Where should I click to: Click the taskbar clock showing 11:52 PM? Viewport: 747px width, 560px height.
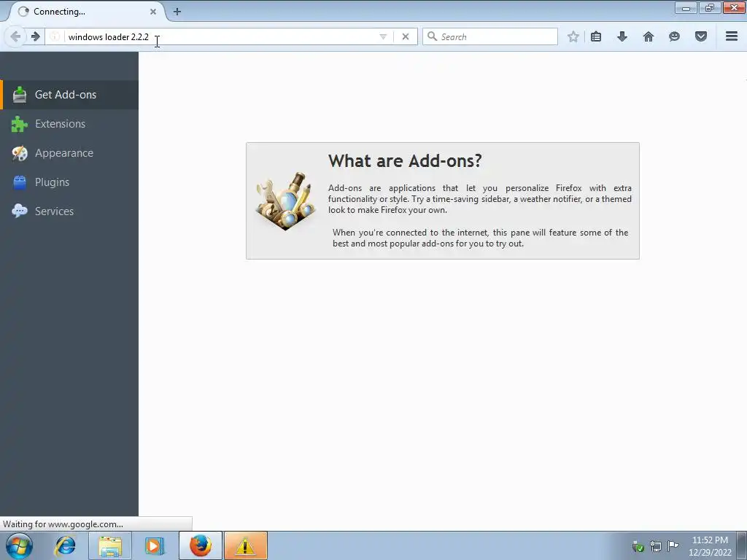point(710,546)
